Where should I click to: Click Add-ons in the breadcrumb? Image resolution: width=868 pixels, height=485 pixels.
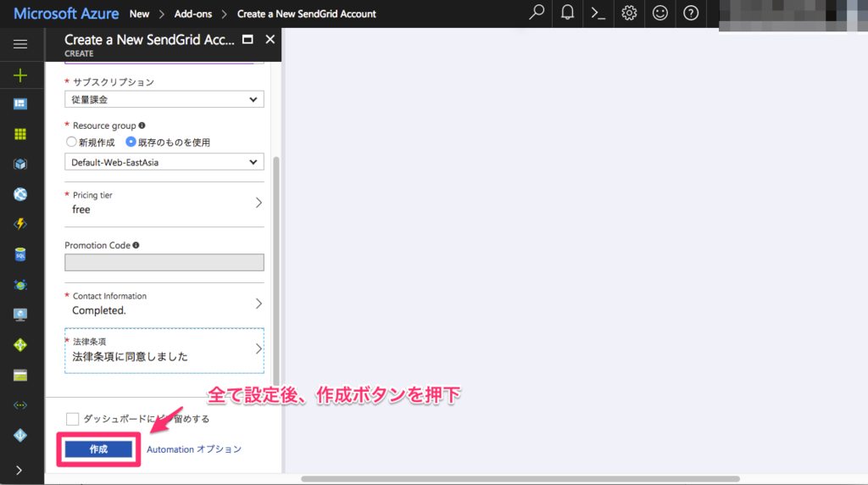pos(193,14)
